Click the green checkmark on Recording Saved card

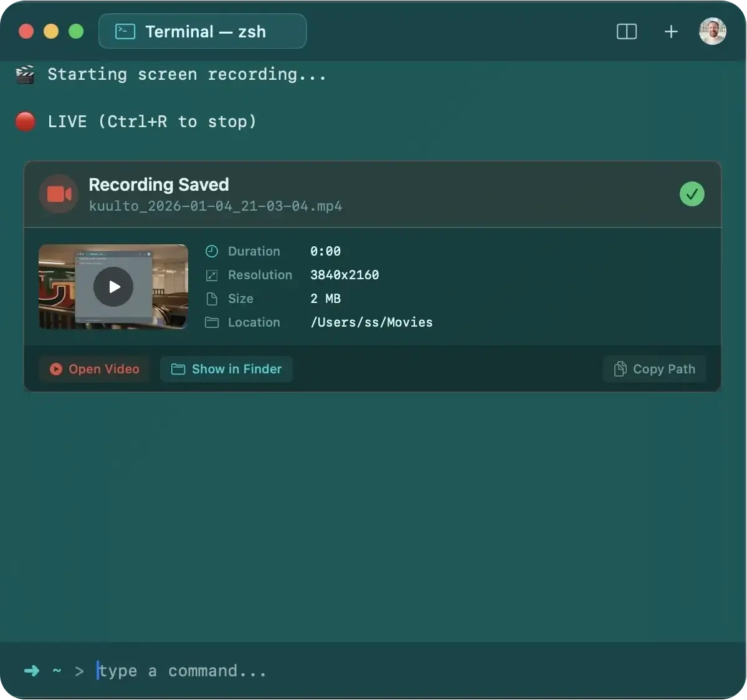click(x=692, y=194)
